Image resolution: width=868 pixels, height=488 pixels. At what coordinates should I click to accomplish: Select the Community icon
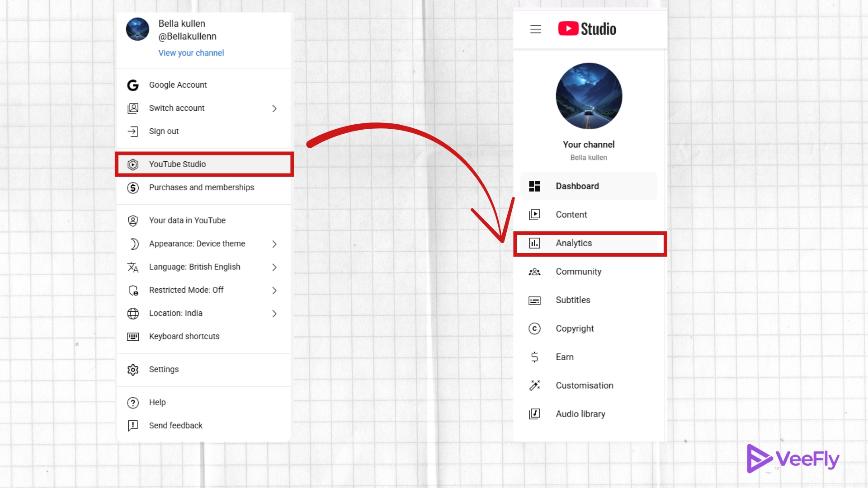(534, 272)
